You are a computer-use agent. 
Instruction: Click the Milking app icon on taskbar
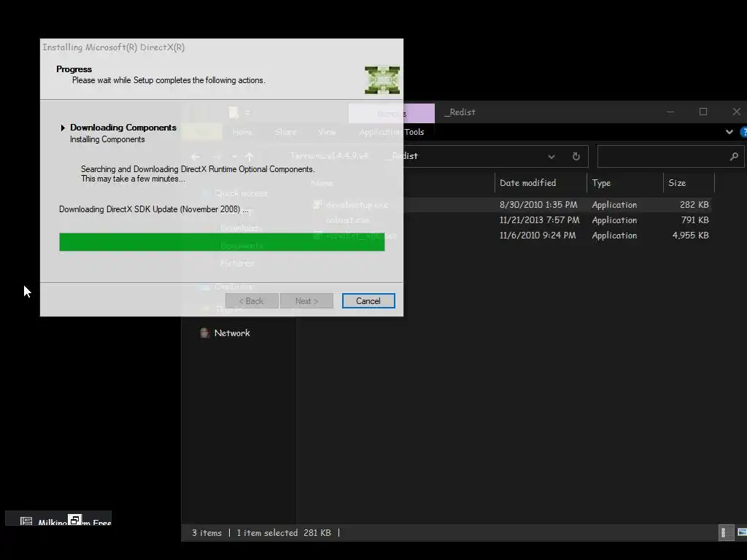coord(26,521)
